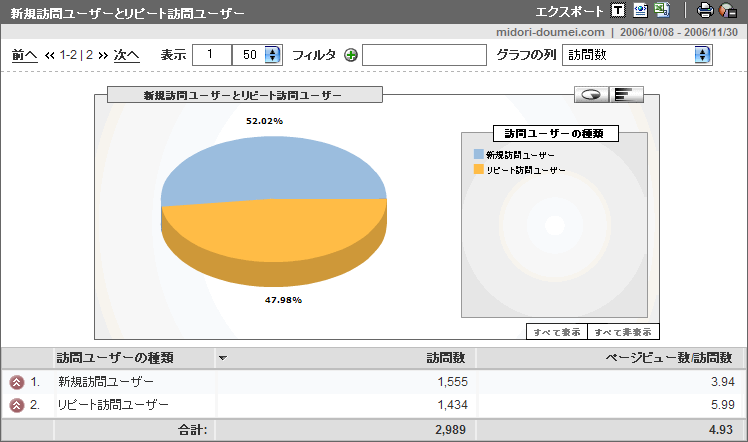Image resolution: width=748 pixels, height=442 pixels.
Task: Export report as XML document
Action: pos(640,11)
